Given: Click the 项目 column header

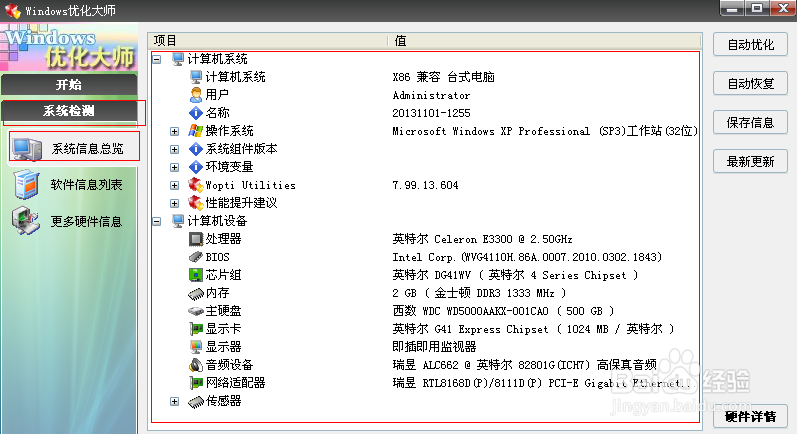Looking at the screenshot, I should click(x=267, y=41).
